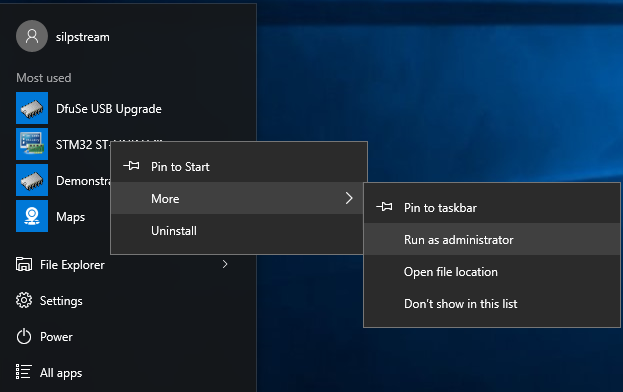The width and height of the screenshot is (623, 392).
Task: Click the All apps list icon
Action: tap(23, 372)
